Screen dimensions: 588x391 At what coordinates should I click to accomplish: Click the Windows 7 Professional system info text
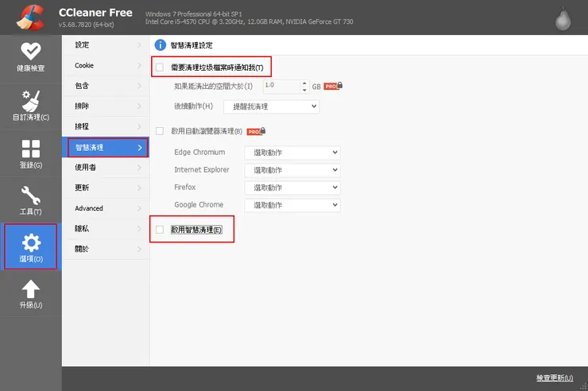[194, 14]
